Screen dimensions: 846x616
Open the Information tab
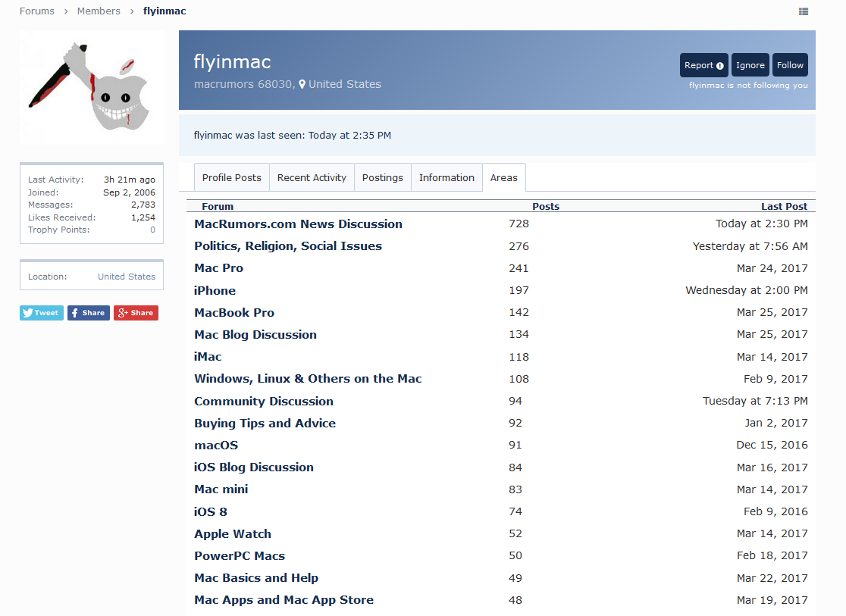point(446,177)
